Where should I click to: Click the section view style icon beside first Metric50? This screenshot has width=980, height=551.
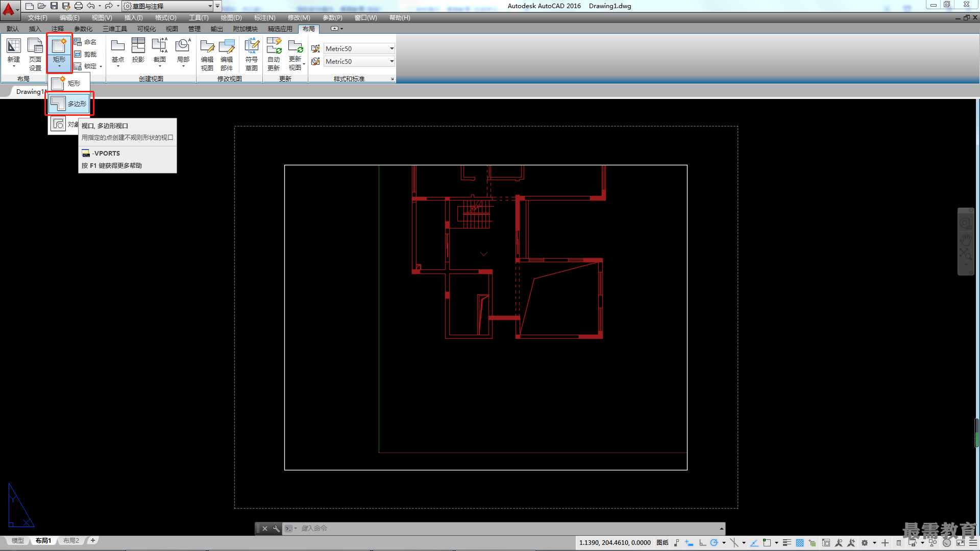(x=315, y=48)
